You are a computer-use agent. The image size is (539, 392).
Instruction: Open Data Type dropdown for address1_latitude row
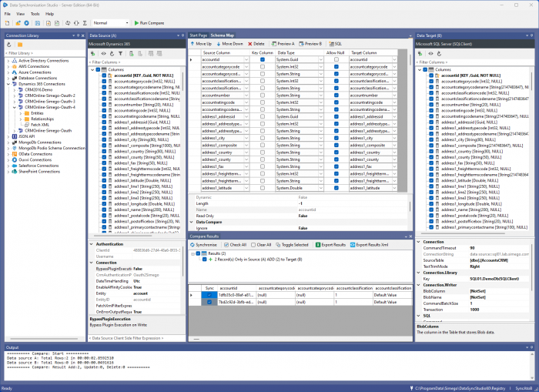321,188
